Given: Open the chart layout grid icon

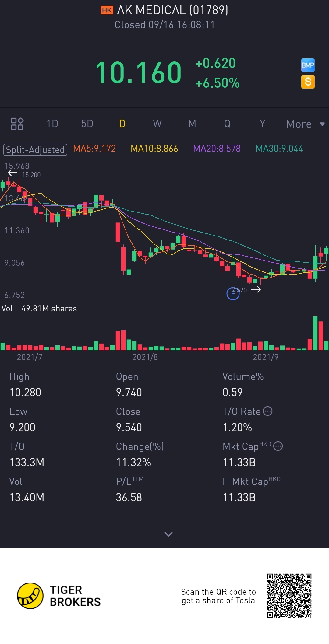Looking at the screenshot, I should pyautogui.click(x=17, y=124).
